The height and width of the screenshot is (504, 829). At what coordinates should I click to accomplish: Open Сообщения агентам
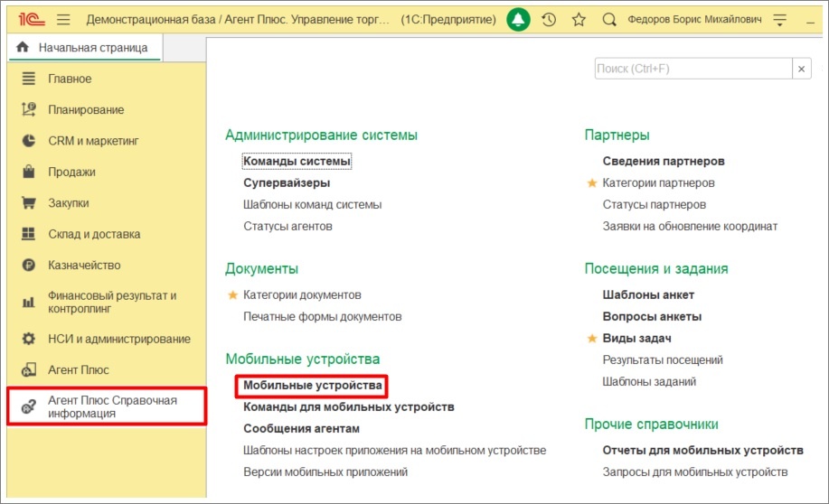[301, 428]
